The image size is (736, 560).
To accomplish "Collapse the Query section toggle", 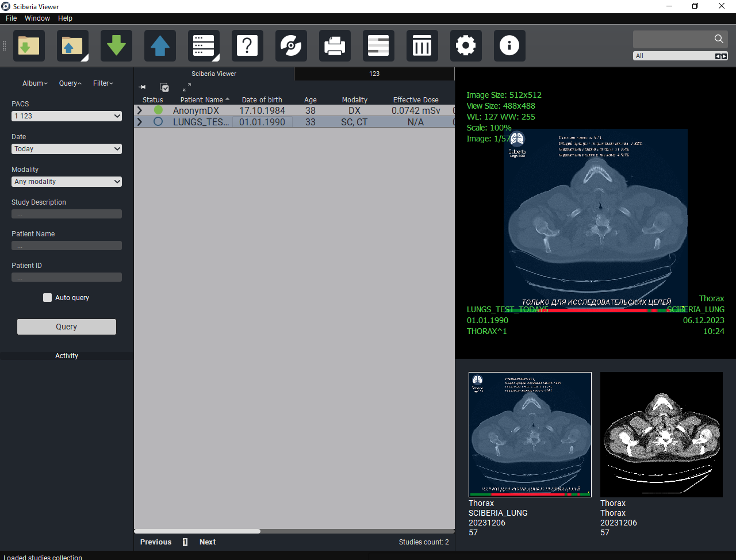I will coord(70,83).
